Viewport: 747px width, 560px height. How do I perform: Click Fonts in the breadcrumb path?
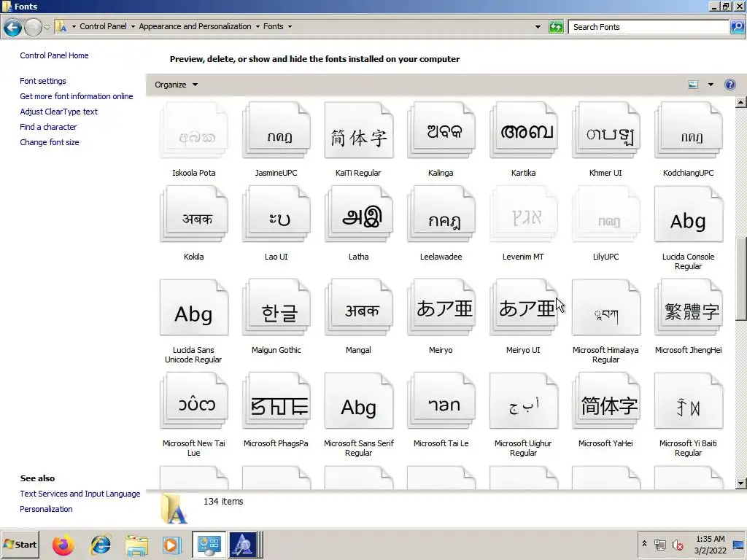pos(274,27)
